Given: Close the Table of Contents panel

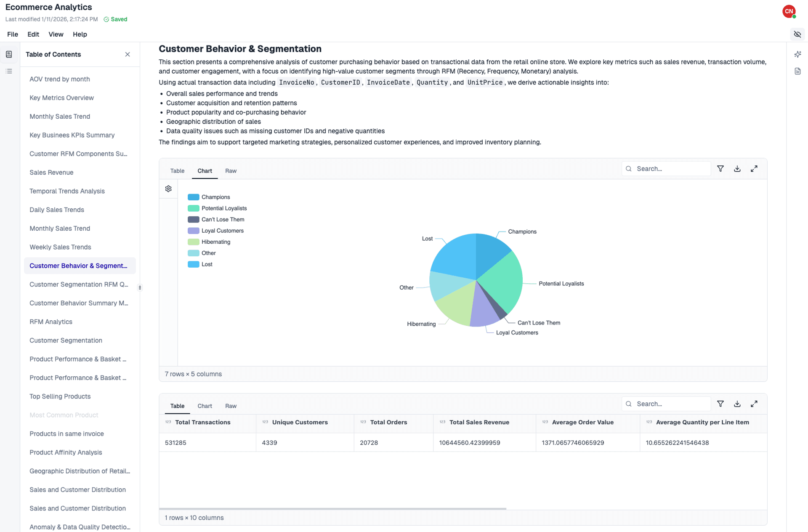Looking at the screenshot, I should point(128,54).
